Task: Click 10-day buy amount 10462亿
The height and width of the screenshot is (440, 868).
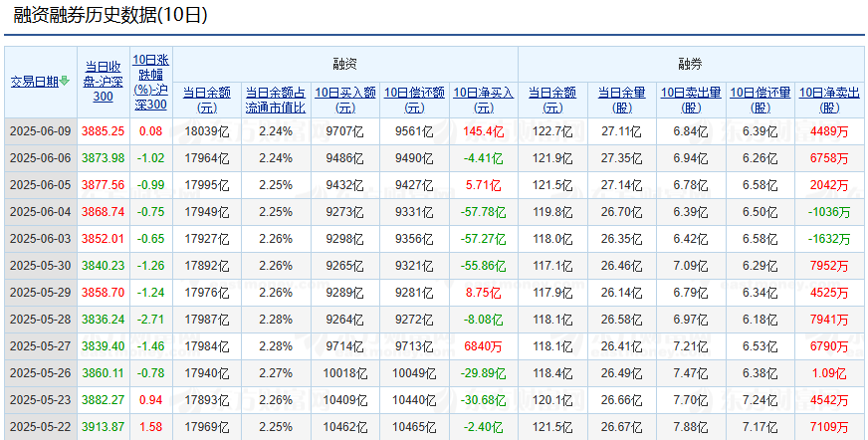Action: tap(345, 427)
